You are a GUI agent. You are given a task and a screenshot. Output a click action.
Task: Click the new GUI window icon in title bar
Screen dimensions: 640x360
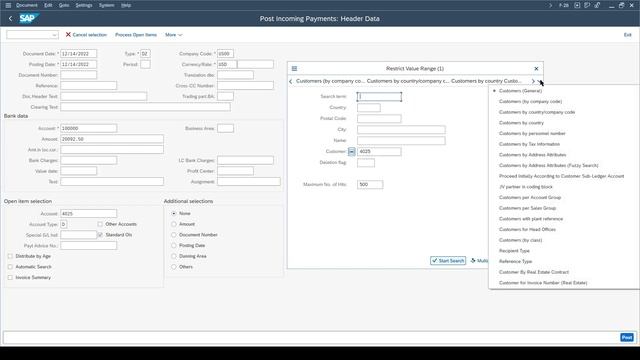coord(577,5)
